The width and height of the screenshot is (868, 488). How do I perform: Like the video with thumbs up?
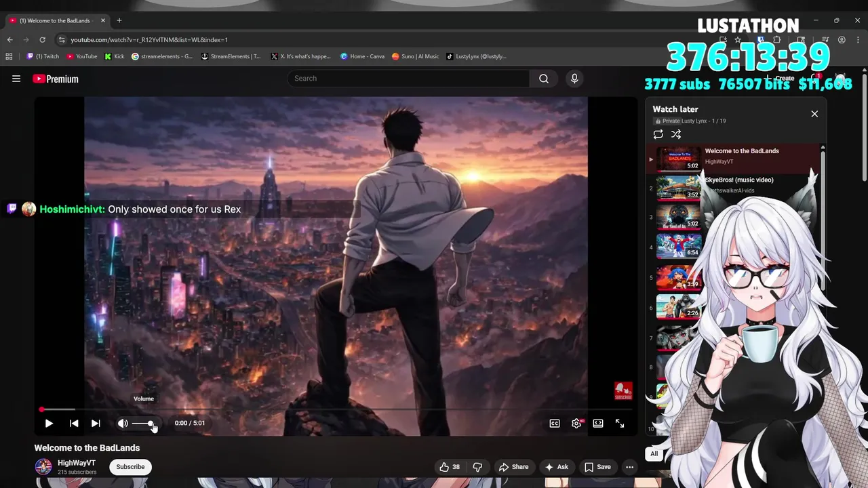click(450, 467)
